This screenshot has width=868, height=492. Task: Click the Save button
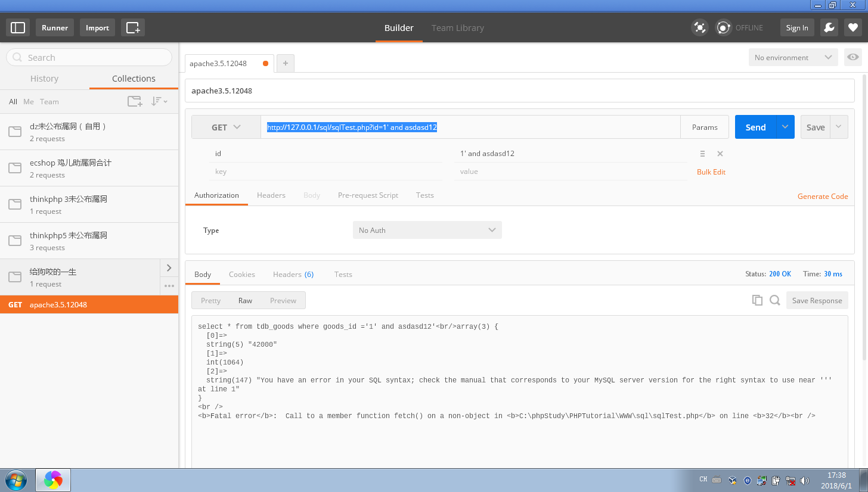[816, 127]
